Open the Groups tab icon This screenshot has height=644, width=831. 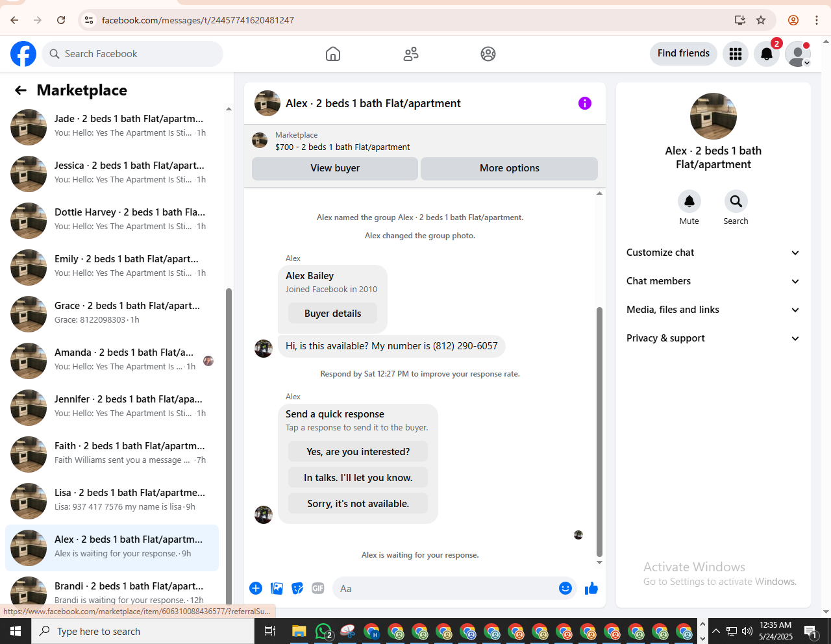488,54
